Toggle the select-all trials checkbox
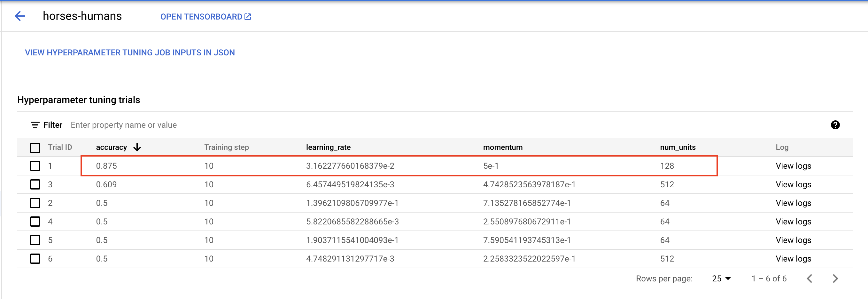868x299 pixels. 35,148
